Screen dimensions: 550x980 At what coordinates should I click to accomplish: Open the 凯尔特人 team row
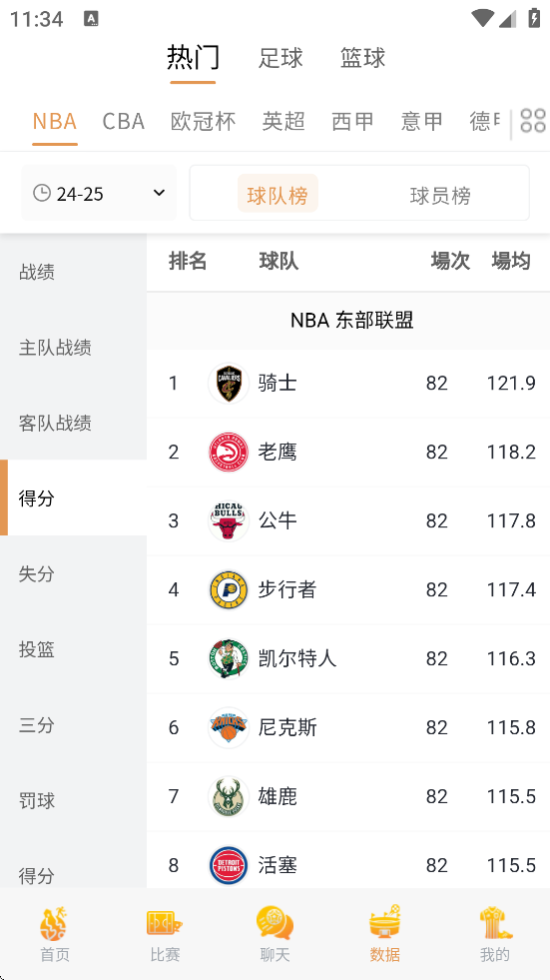pos(348,658)
